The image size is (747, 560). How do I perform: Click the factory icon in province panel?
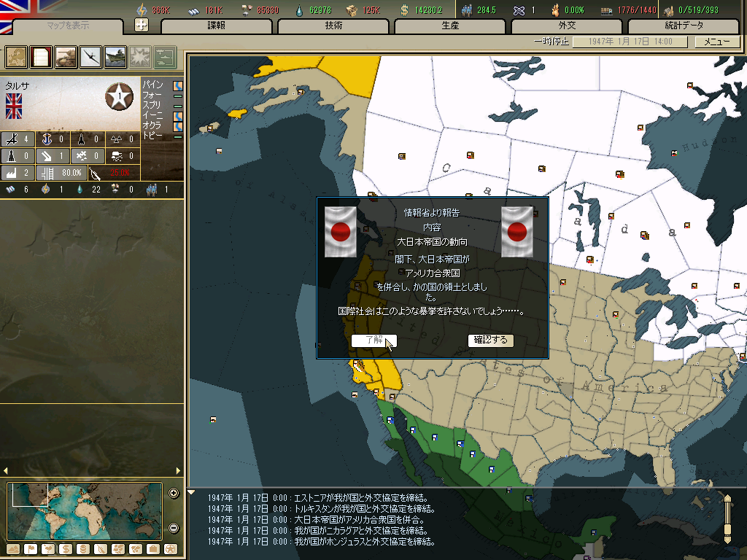point(12,172)
